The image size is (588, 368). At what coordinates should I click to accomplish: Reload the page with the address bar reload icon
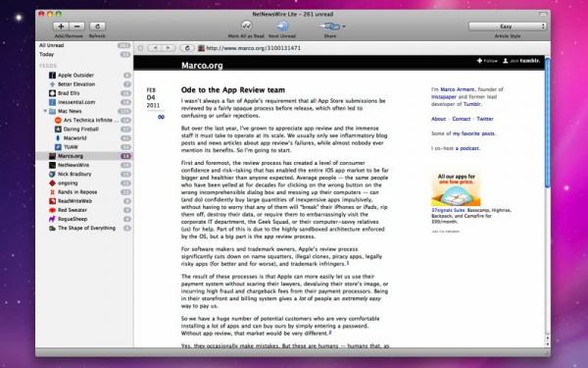point(187,48)
